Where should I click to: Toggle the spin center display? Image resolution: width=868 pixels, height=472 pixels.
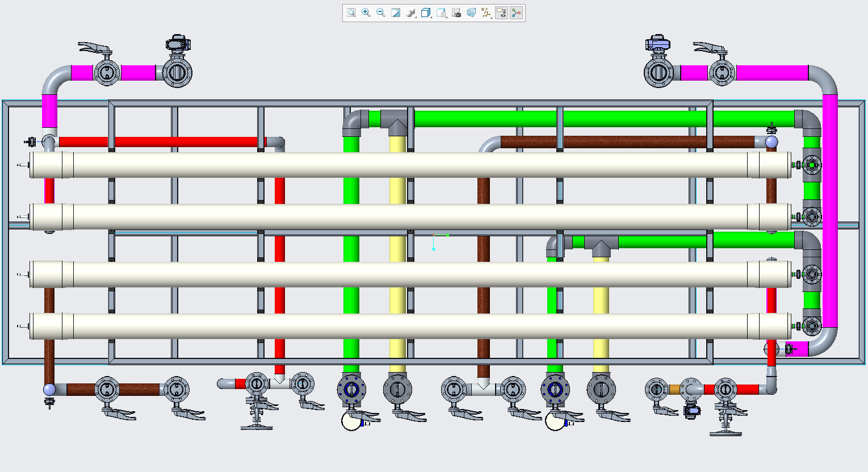coord(516,12)
